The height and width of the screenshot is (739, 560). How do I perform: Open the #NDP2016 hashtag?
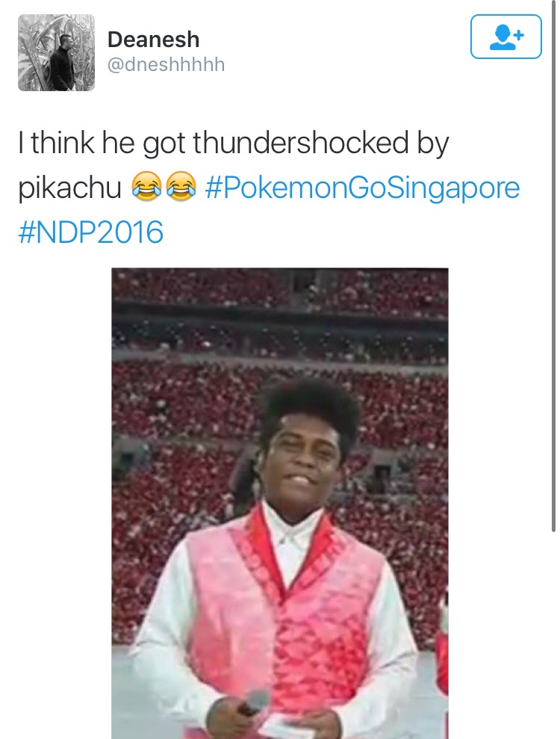point(91,232)
